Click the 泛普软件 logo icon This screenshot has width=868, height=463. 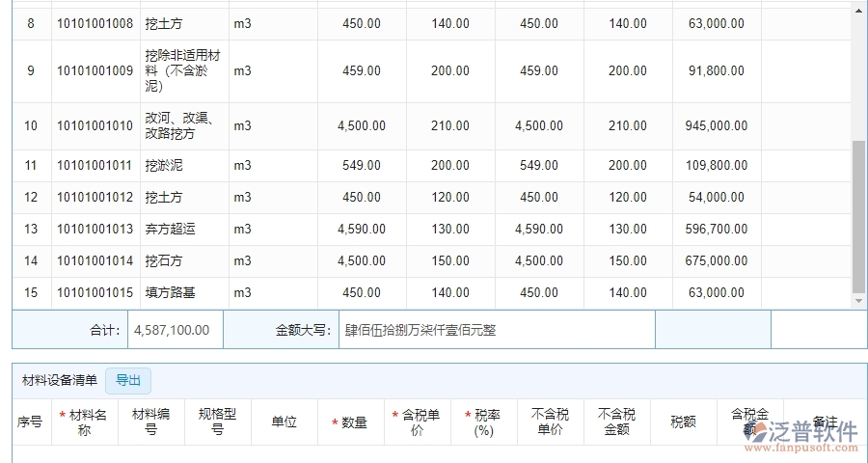754,433
